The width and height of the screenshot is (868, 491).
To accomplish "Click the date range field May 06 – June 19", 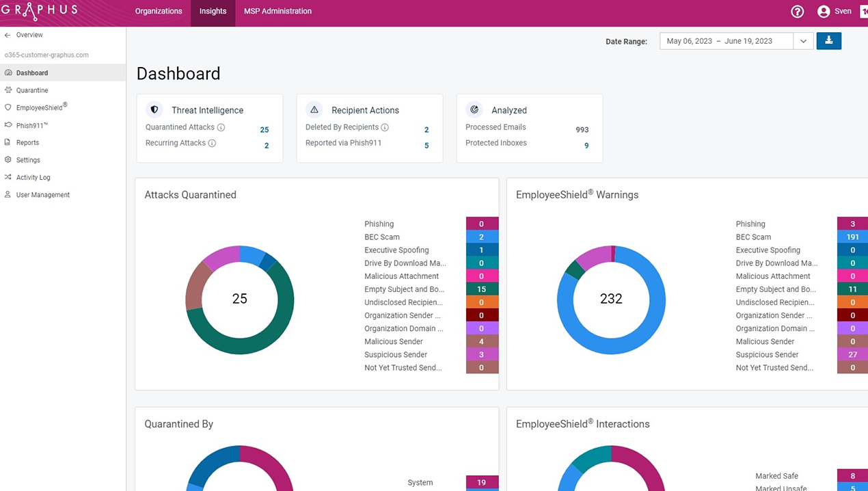I will click(727, 41).
